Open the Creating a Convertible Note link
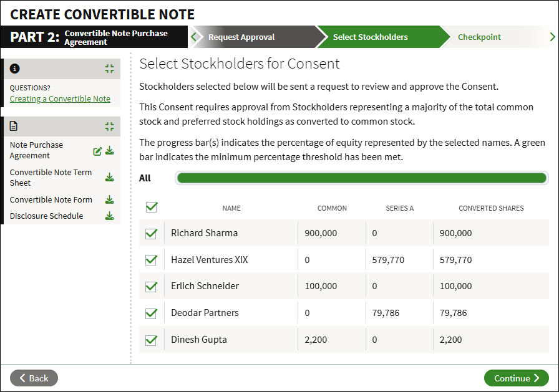The image size is (559, 392). (60, 98)
